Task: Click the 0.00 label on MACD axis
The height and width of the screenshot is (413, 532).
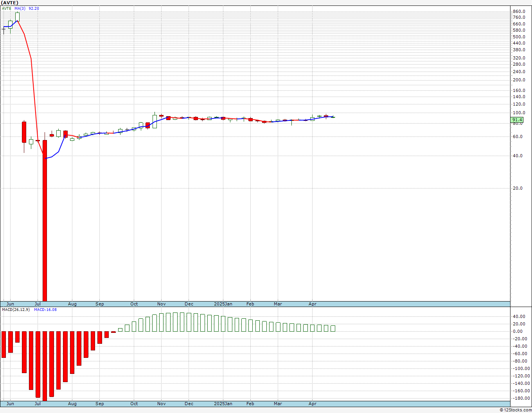Action: click(x=518, y=331)
